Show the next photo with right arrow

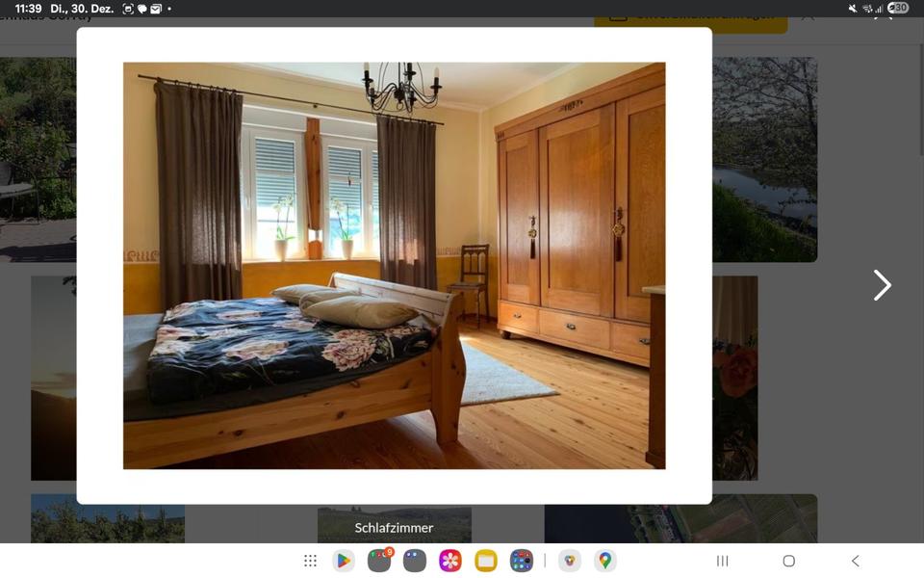tap(882, 285)
